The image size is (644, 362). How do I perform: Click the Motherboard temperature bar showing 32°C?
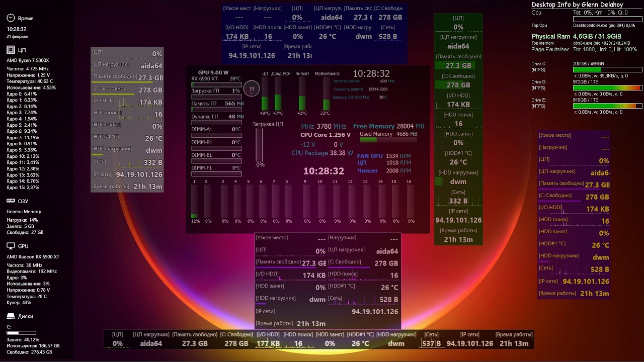(326, 94)
